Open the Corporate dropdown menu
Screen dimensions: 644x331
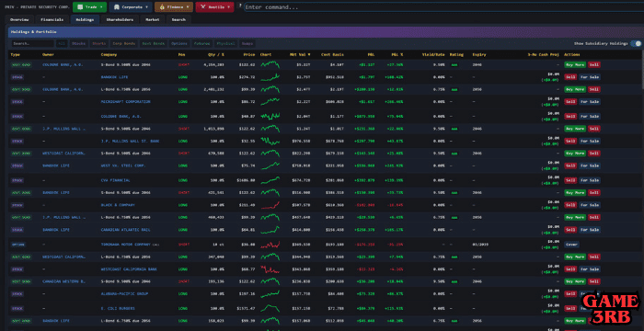(x=131, y=7)
